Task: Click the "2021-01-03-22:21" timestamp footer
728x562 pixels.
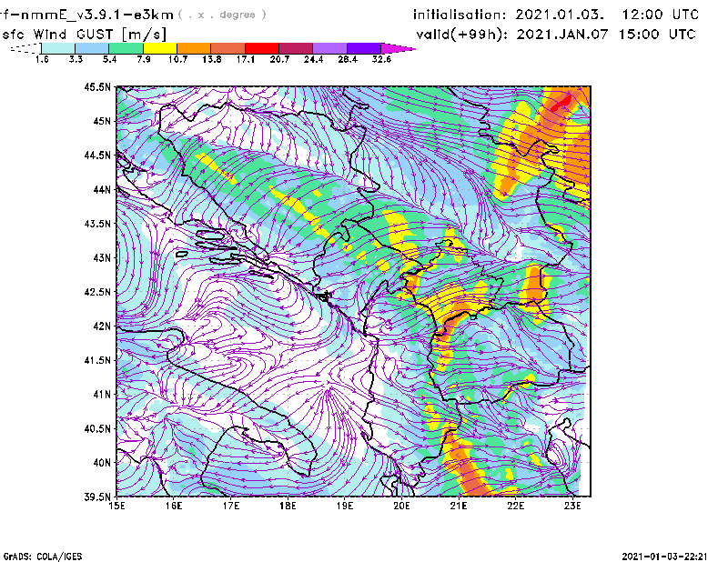Action: pyautogui.click(x=664, y=557)
